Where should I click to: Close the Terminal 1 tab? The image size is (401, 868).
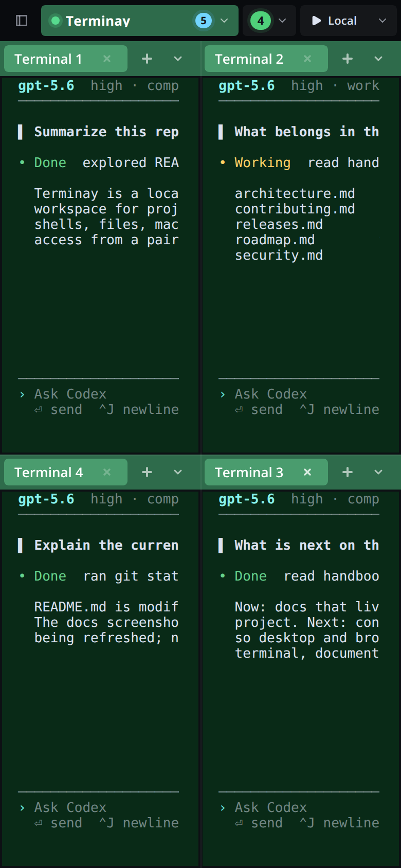[x=107, y=59]
